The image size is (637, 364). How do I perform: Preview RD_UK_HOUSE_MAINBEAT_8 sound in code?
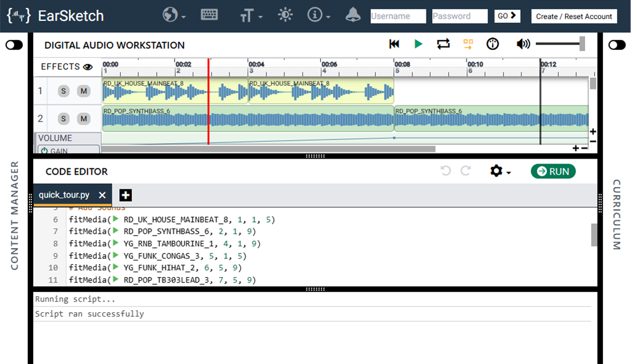tap(116, 219)
